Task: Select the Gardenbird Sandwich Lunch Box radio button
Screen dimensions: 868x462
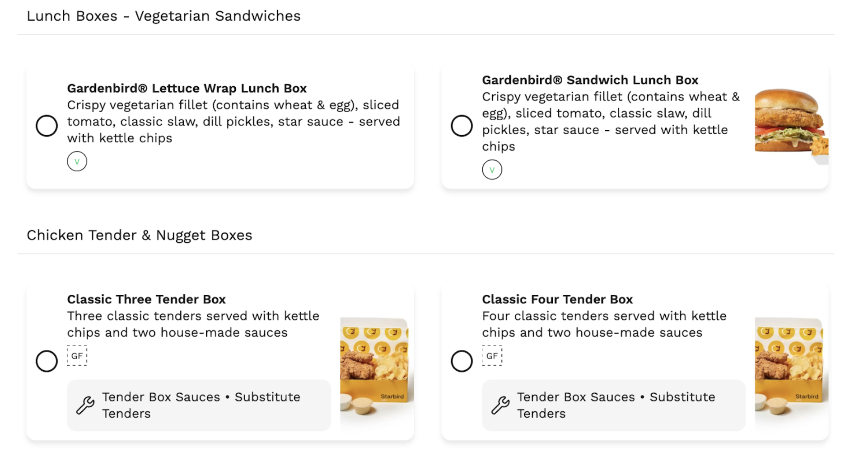Action: pos(462,126)
